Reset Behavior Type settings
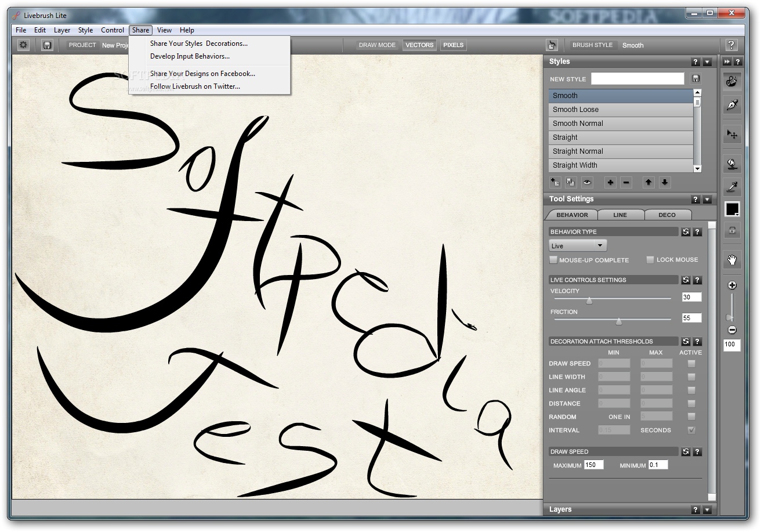Screen dimensions: 761x532 click(686, 231)
